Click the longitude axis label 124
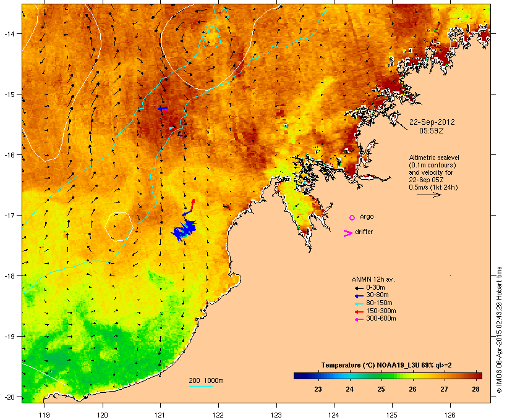Viewport: 507px width, 420px height. click(x=334, y=415)
